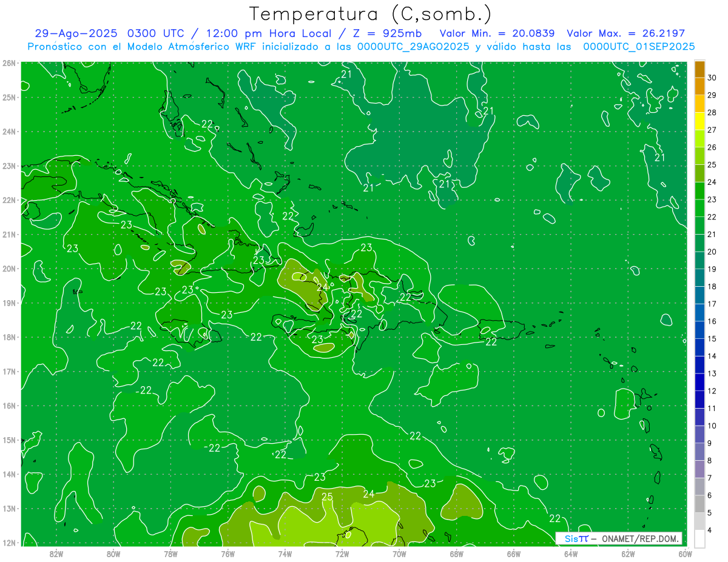Click the 72W longitude axis label
The image size is (728, 562).
[342, 554]
